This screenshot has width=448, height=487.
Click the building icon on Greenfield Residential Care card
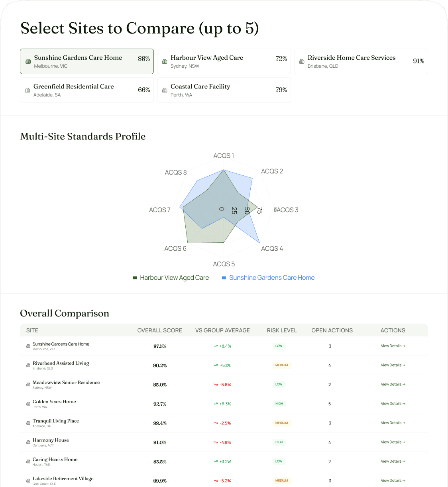[x=28, y=90]
